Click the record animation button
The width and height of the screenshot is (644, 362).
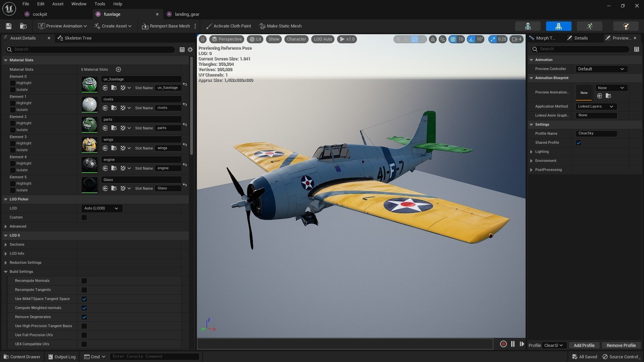point(503,344)
